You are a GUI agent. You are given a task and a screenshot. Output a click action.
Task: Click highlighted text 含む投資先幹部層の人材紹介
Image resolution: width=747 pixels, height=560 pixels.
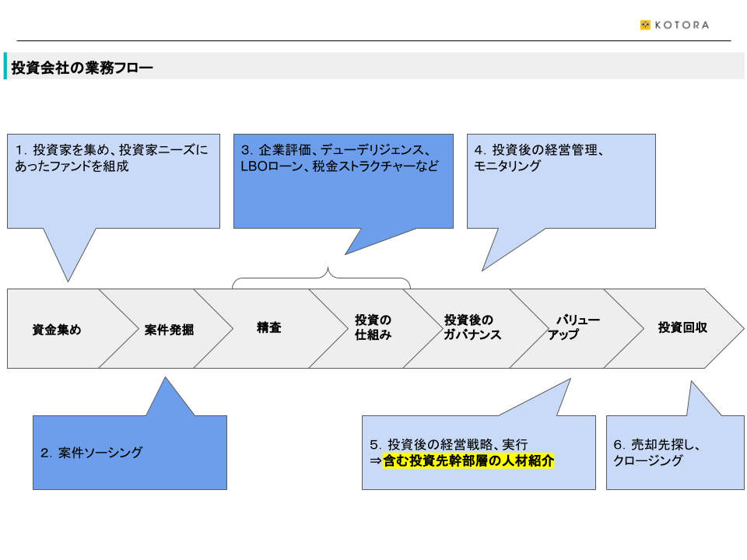[x=468, y=461]
